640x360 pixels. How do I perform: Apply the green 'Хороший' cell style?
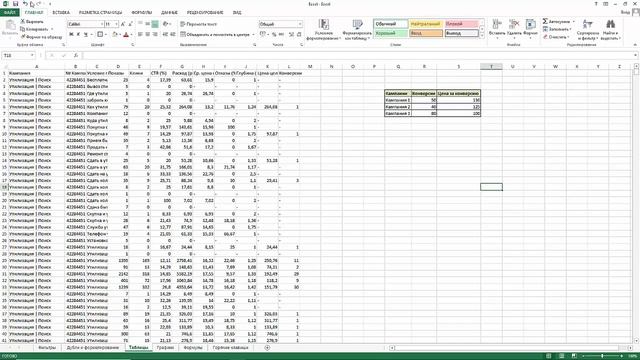tap(391, 33)
